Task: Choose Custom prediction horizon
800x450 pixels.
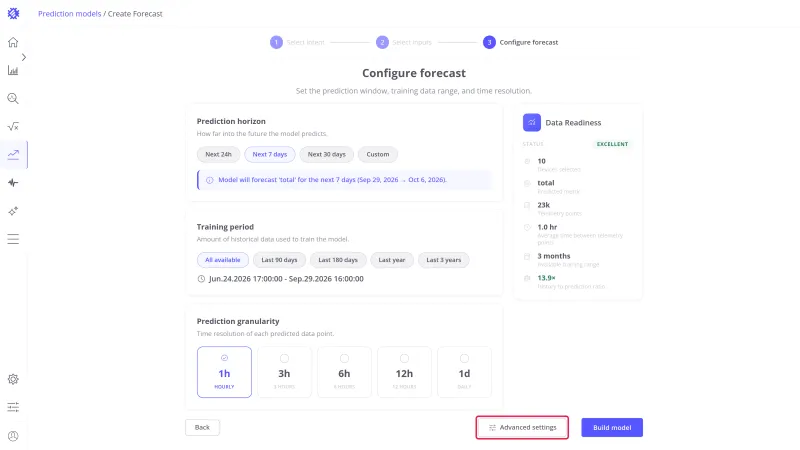Action: point(378,155)
